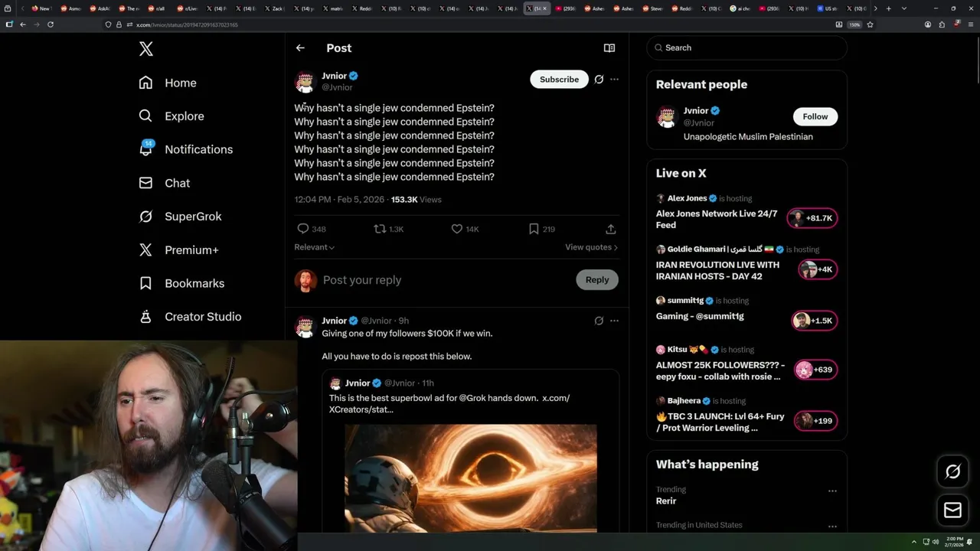The width and height of the screenshot is (980, 551).
Task: Open more options on main post
Action: (614, 80)
